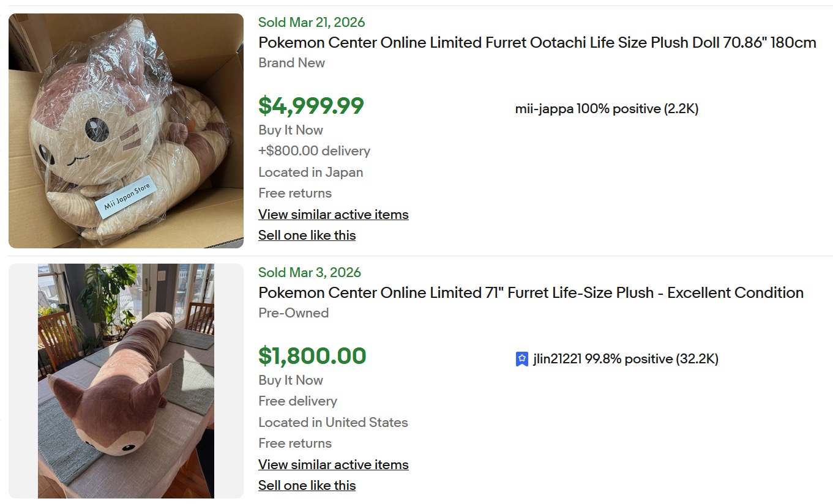Click the $4,999.99 sold price
This screenshot has height=504, width=833.
(311, 106)
